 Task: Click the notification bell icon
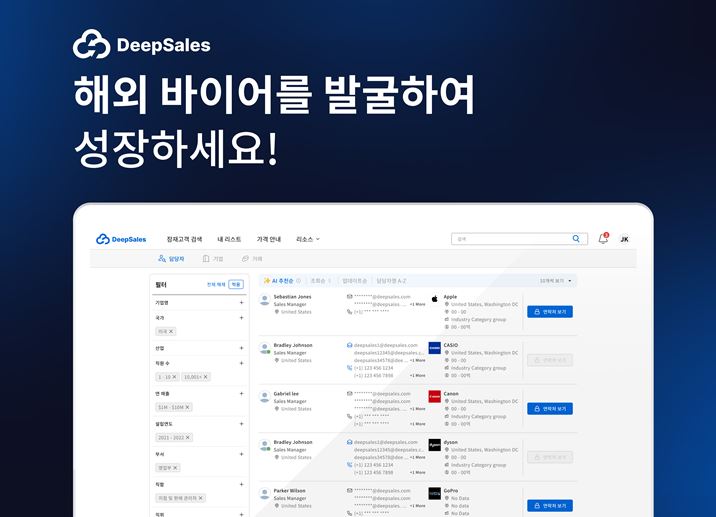[603, 238]
